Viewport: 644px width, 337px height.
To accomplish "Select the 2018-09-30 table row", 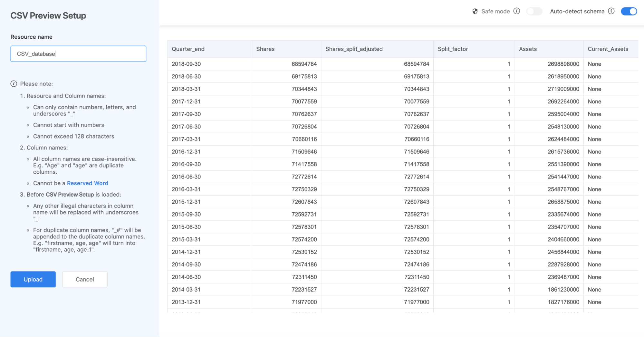I will [x=186, y=64].
